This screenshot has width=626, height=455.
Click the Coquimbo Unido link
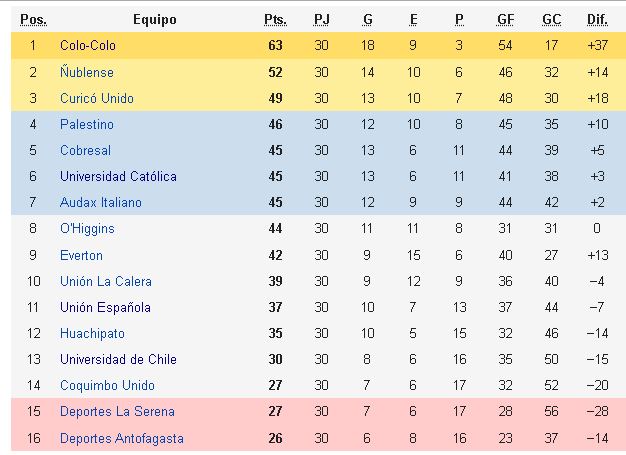[x=107, y=385]
